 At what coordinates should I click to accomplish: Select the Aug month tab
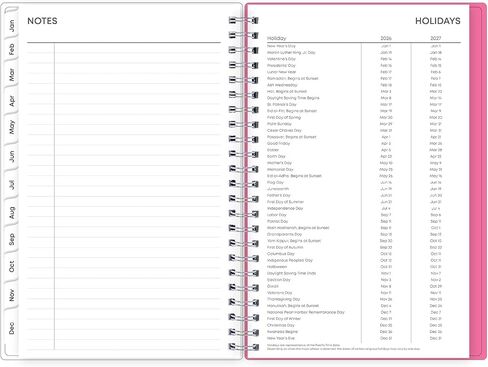[12, 212]
